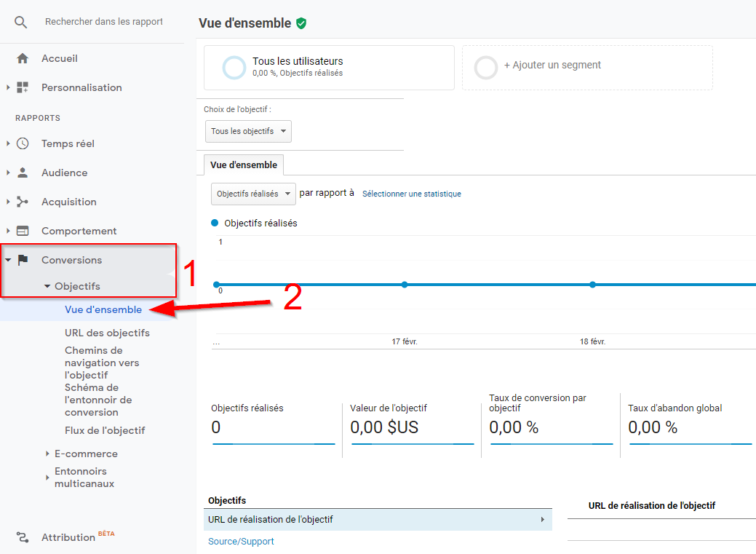Image resolution: width=756 pixels, height=554 pixels.
Task: Click Sélectionner une statistique link
Action: pos(411,194)
